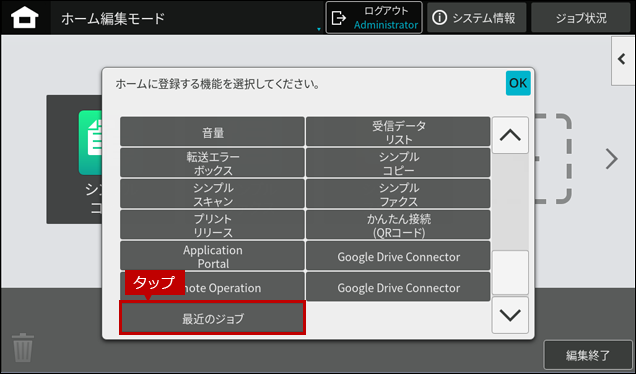This screenshot has height=374, width=636.
Task: Open ジョブ状況 (Job Status)
Action: (x=581, y=18)
